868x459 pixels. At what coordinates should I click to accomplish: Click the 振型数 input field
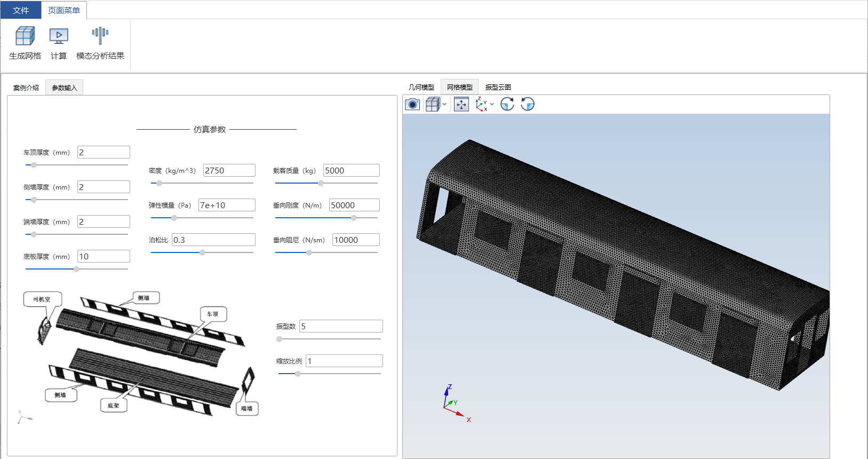(x=341, y=326)
